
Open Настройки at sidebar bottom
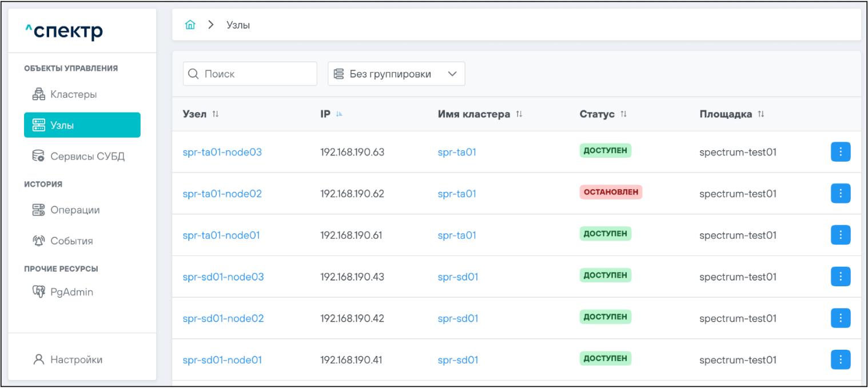[x=76, y=359]
